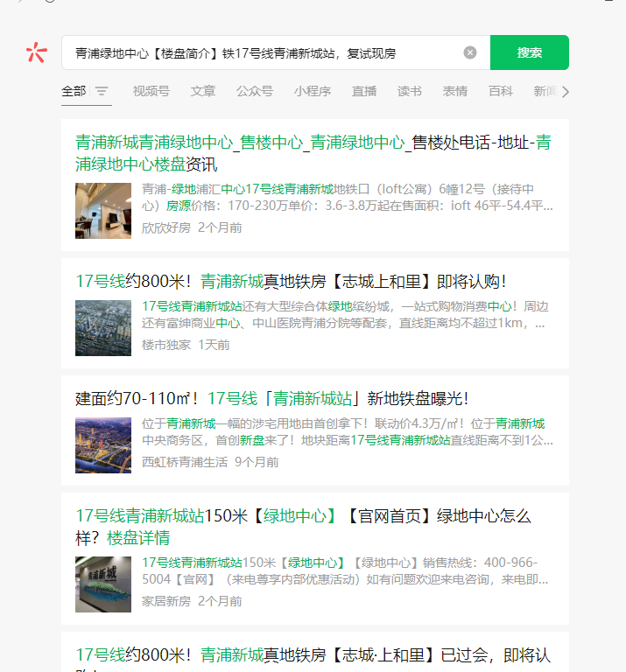
Task: Click the 2个月前 timestamp by 家居新房
Action: (220, 601)
